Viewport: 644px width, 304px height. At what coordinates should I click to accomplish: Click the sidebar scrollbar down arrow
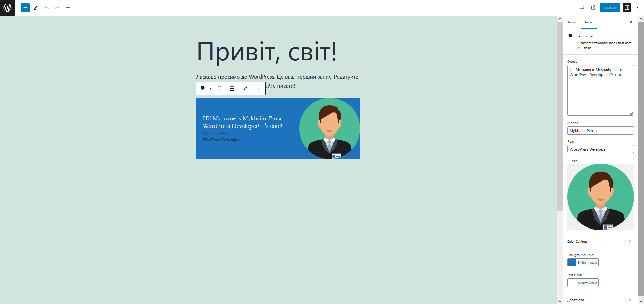(x=641, y=301)
